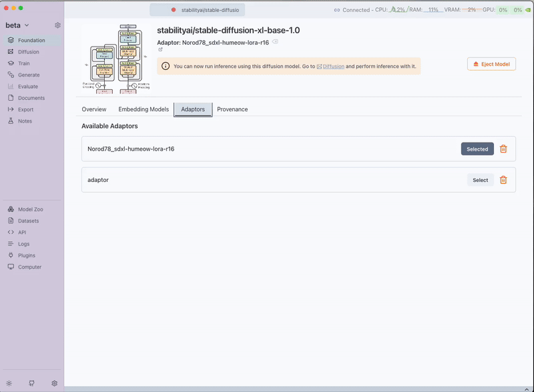Click experiment settings gear beside beta

coord(57,25)
